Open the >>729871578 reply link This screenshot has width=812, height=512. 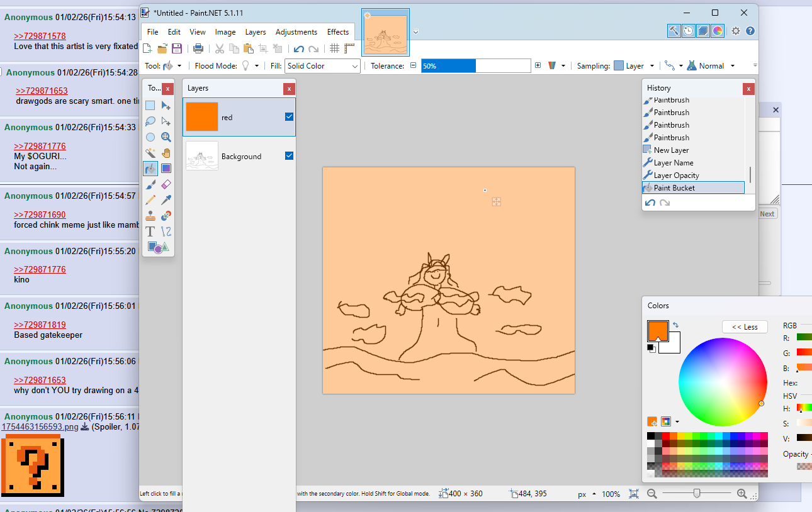[40, 36]
